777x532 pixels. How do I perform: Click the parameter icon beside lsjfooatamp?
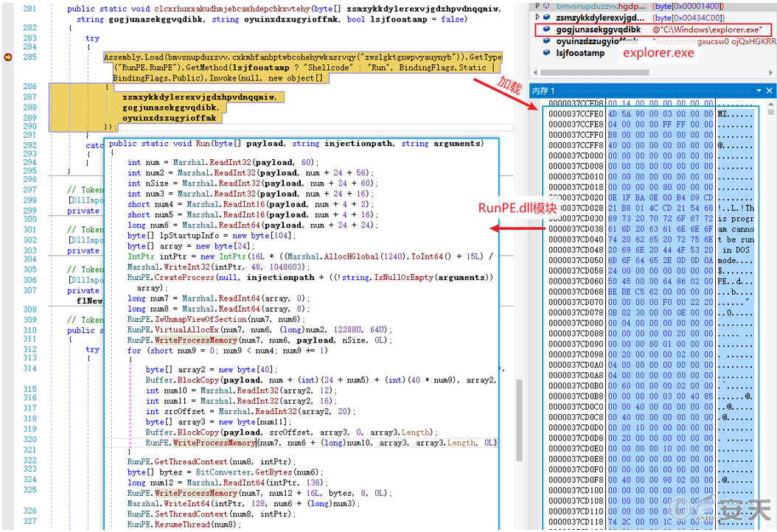point(546,52)
